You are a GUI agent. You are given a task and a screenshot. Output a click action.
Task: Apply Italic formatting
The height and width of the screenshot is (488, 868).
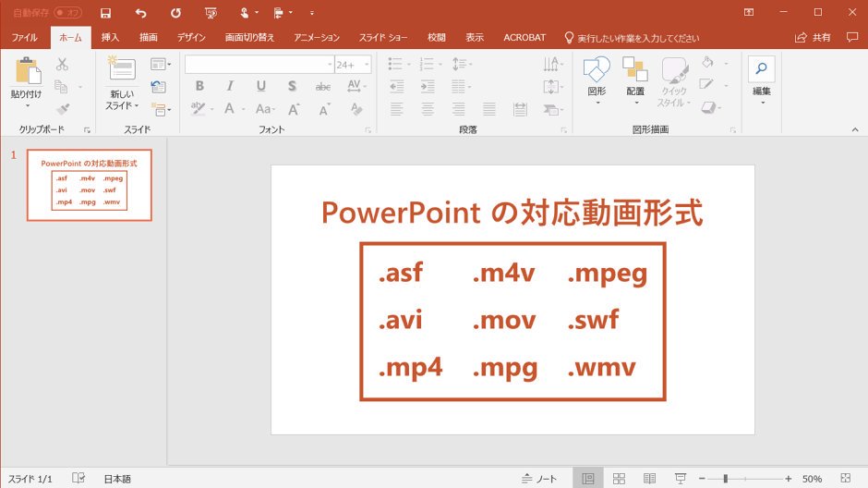click(230, 86)
